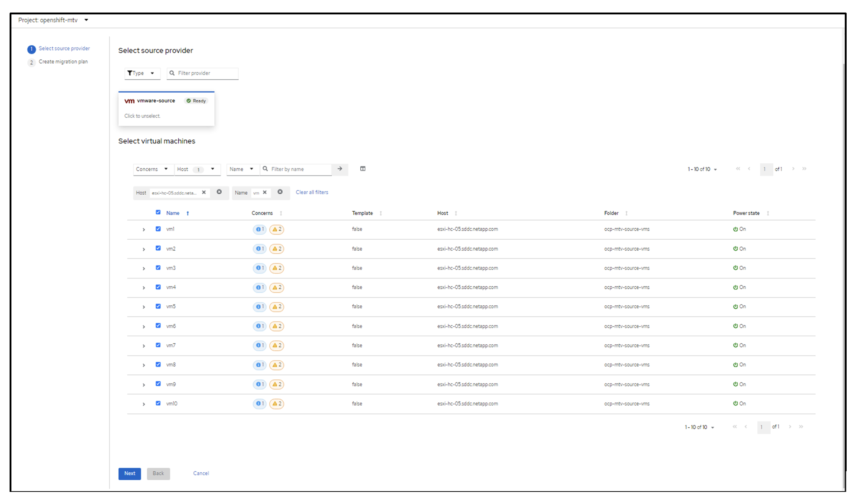Click the arrow redirect icon in filter bar
Viewport: 868px width, 500px height.
click(x=340, y=168)
